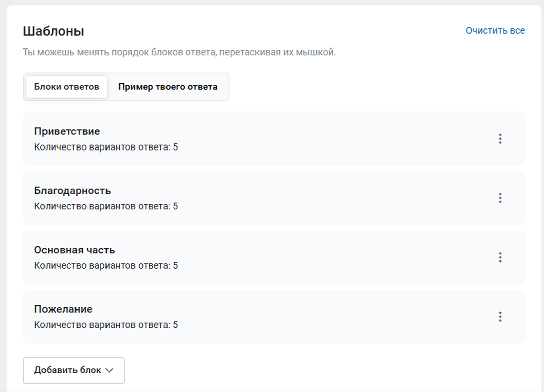Open the three-dot menu for Основная часть block
544x392 pixels.
[x=500, y=257]
